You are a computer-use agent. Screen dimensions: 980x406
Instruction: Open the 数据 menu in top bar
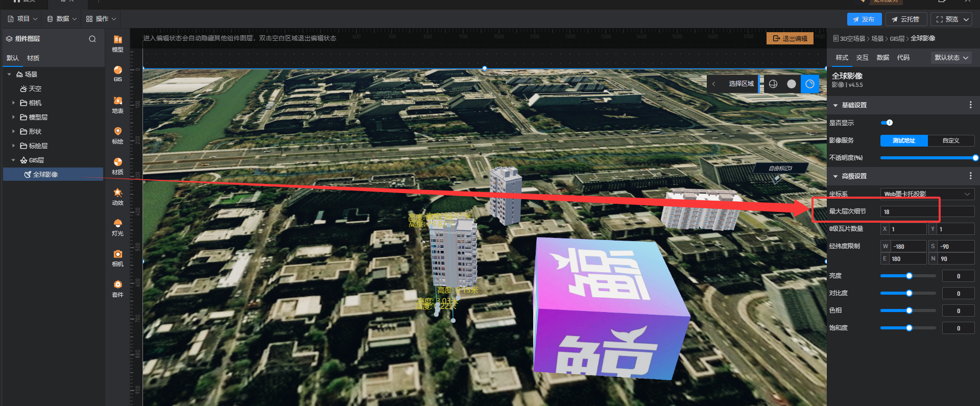click(62, 19)
